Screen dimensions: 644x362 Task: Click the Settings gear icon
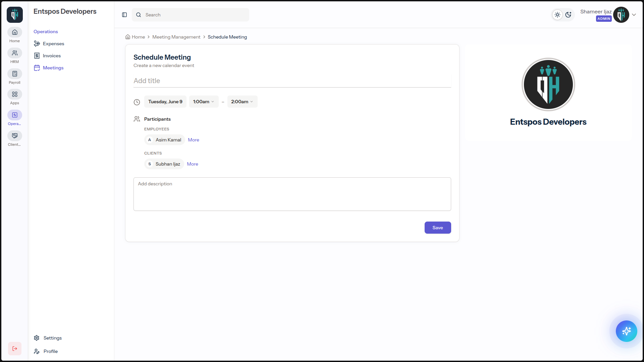pos(37,338)
